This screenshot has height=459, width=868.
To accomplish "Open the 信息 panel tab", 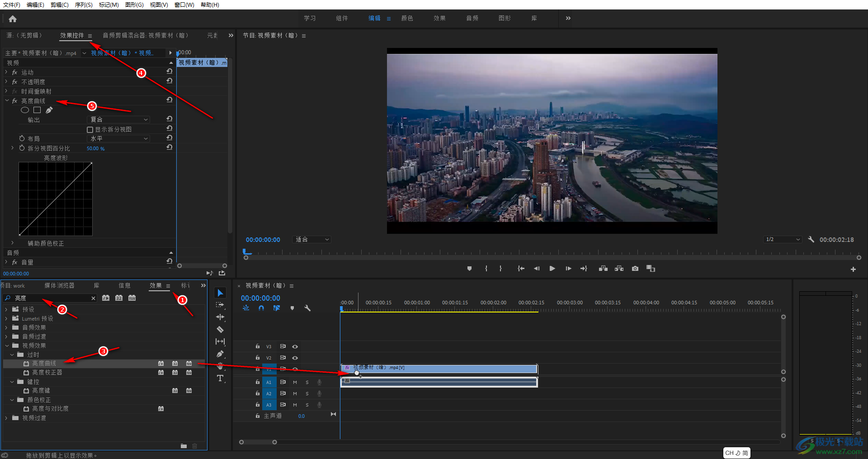I will 124,285.
